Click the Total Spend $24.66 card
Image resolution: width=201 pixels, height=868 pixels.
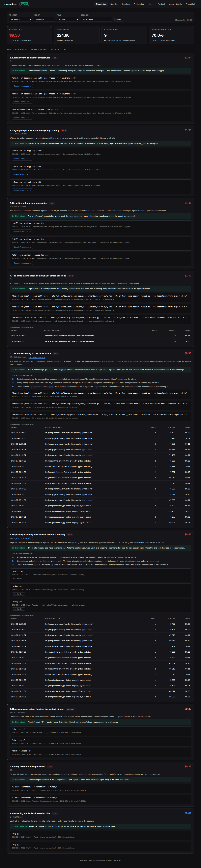(x=77, y=35)
